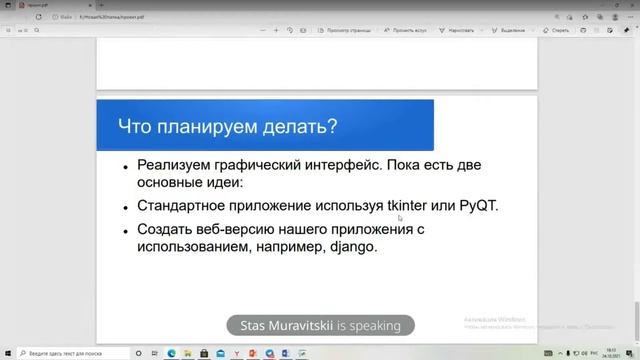Start Прочесть вслух read-aloud
Viewport: 640px width, 360px height.
pyautogui.click(x=405, y=30)
